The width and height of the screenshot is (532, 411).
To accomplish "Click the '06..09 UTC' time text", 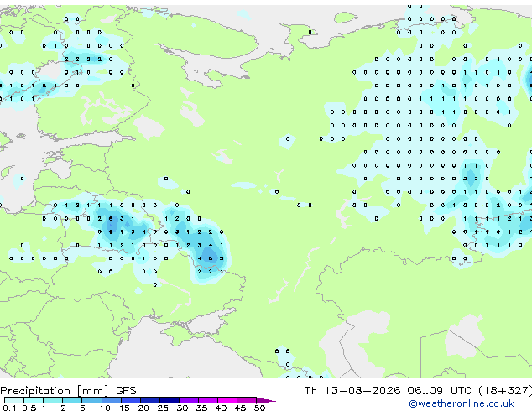I will [440, 391].
